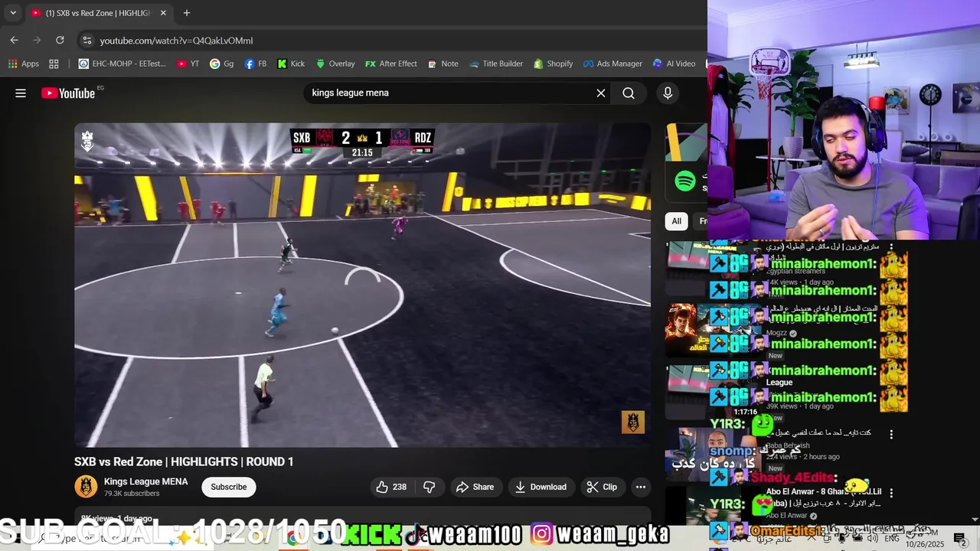The image size is (980, 551).
Task: Open options menu for Baba Behbish video
Action: tap(891, 434)
